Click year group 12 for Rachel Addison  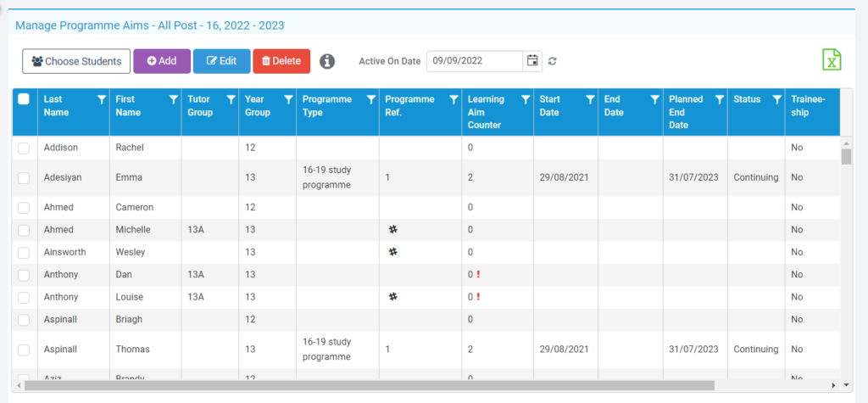pyautogui.click(x=250, y=148)
